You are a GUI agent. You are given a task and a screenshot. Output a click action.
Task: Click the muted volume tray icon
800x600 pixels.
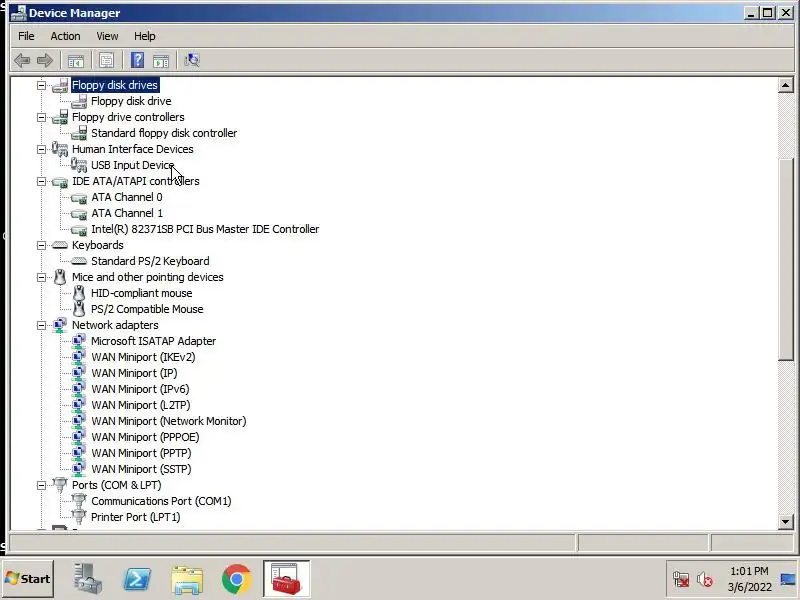click(705, 580)
